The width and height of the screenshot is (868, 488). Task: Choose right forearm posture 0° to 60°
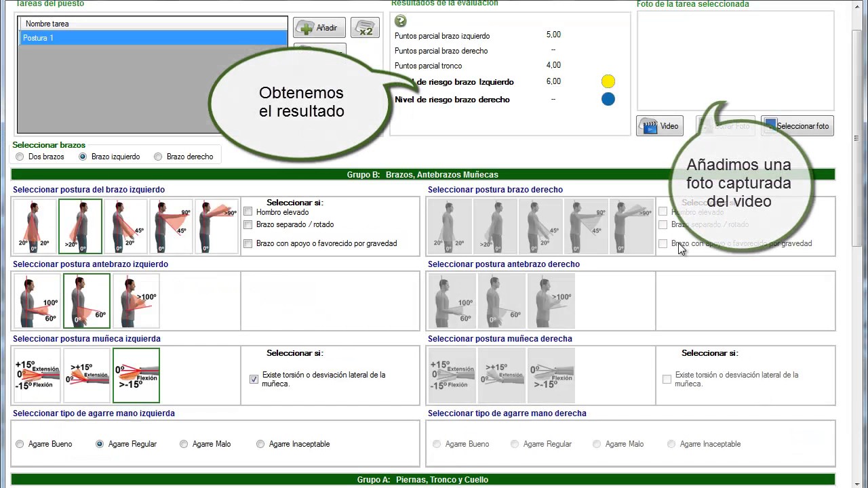[502, 301]
